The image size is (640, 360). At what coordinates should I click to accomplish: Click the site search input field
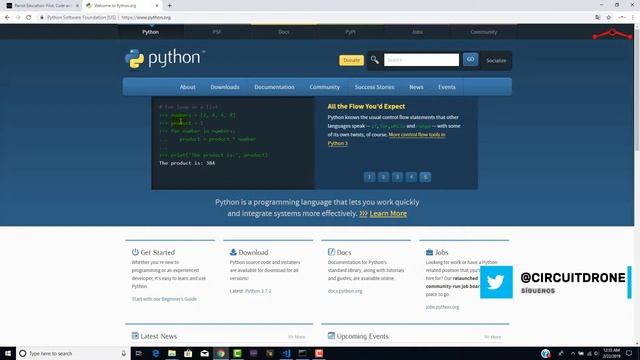[421, 60]
